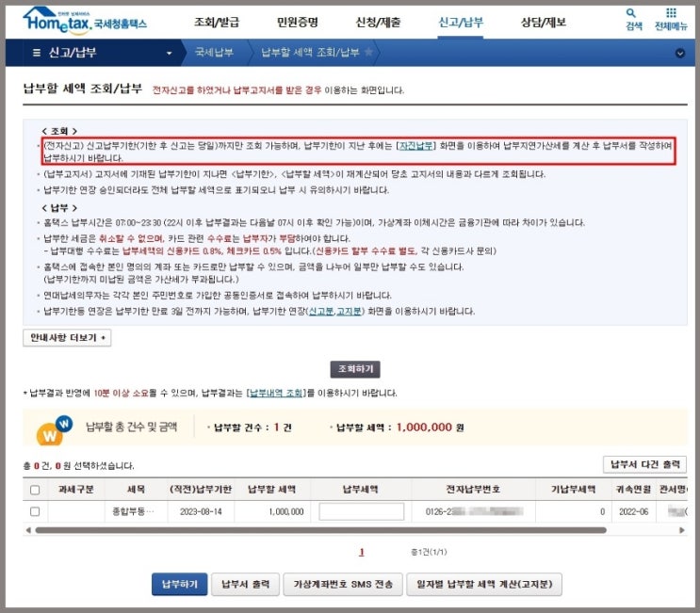This screenshot has width=700, height=613.
Task: Open the 신청/제출 menu
Action: click(378, 22)
